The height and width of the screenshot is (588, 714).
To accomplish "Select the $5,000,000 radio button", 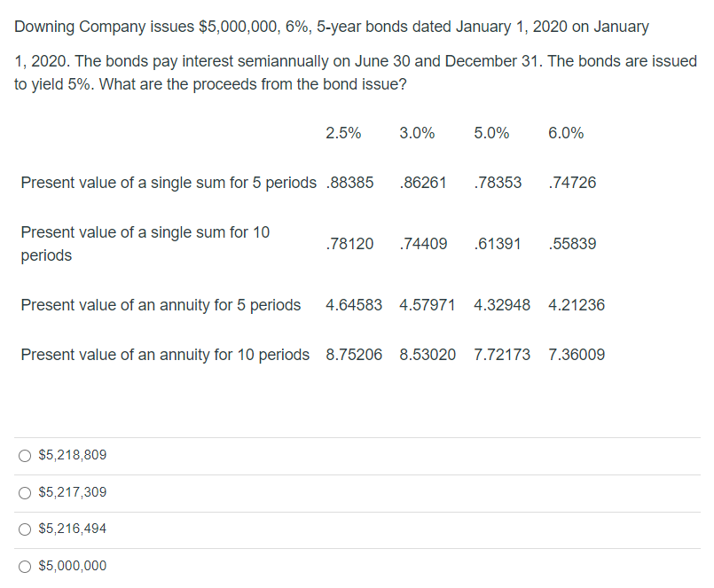I will pyautogui.click(x=26, y=566).
